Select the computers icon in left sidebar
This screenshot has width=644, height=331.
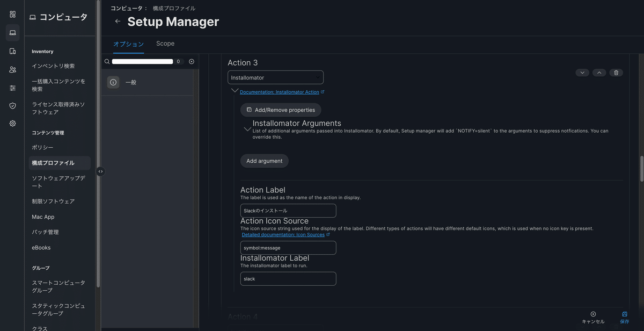tap(12, 32)
